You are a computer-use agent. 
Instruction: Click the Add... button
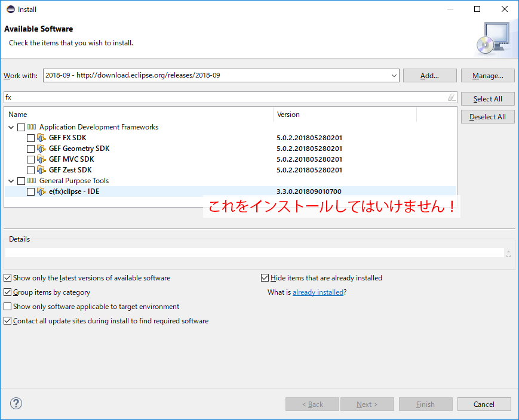pos(429,76)
